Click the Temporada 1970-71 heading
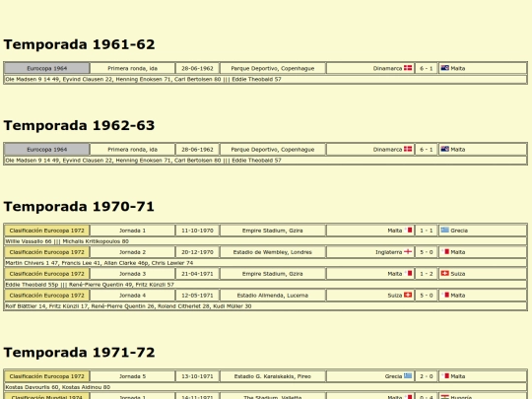The image size is (532, 399). point(79,207)
